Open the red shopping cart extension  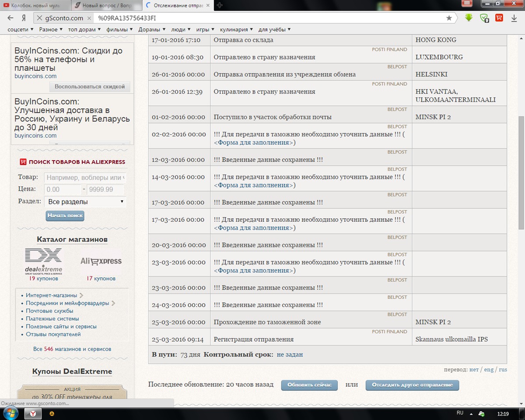tap(499, 18)
